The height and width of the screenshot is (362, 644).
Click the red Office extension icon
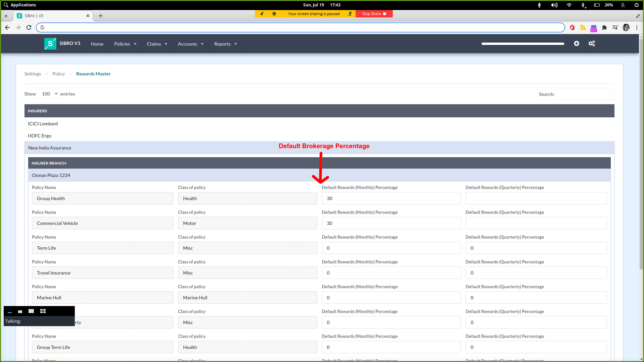point(572,27)
